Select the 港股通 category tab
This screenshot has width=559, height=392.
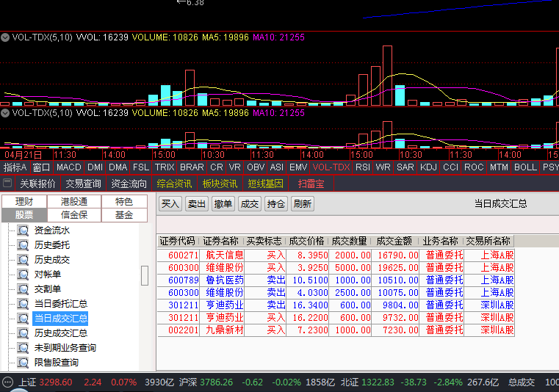pyautogui.click(x=74, y=202)
